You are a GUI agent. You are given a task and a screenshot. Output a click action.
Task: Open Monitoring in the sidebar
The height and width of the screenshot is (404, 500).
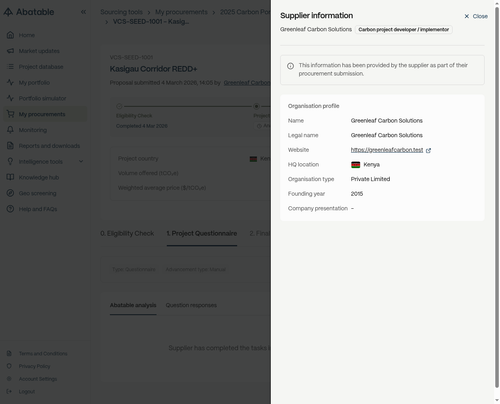(33, 130)
